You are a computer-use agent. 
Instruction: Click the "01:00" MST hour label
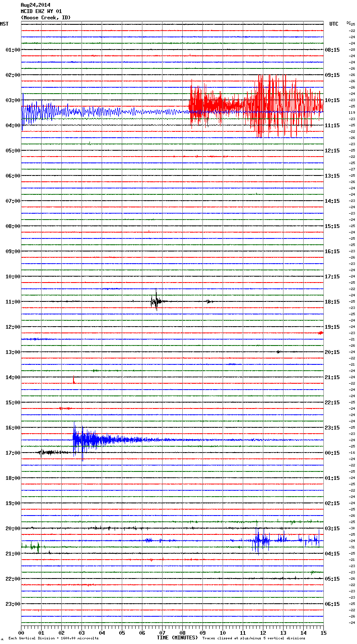point(13,50)
